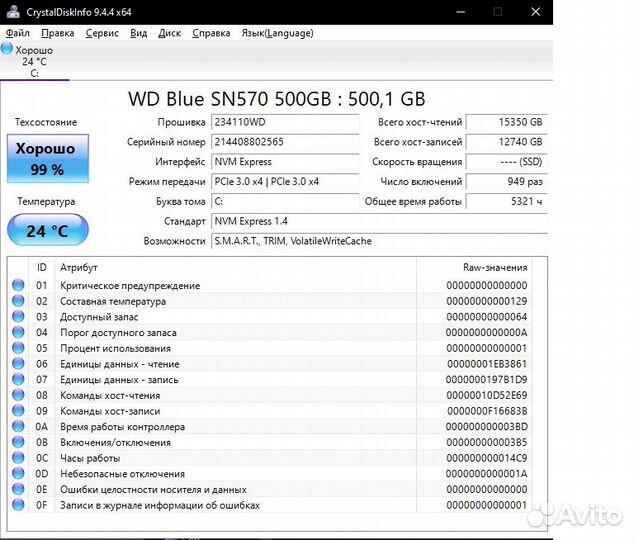Minimize the CrystalDiskInfo window
Screen dimensions: 634x540
click(x=460, y=12)
